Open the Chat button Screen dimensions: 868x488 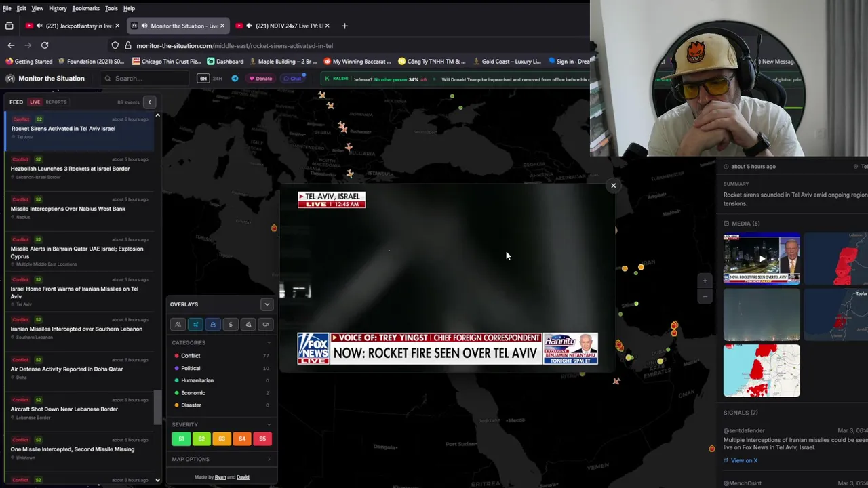(x=292, y=78)
